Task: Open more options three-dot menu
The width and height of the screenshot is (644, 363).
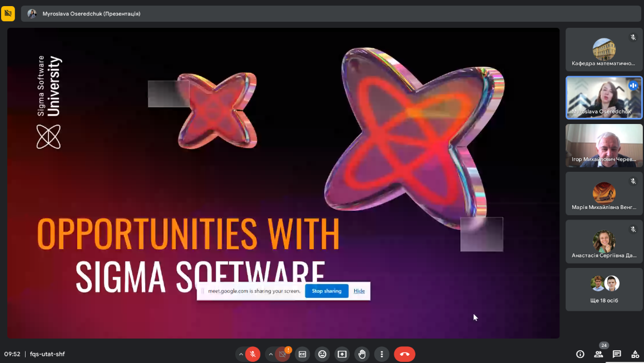Action: [382, 354]
